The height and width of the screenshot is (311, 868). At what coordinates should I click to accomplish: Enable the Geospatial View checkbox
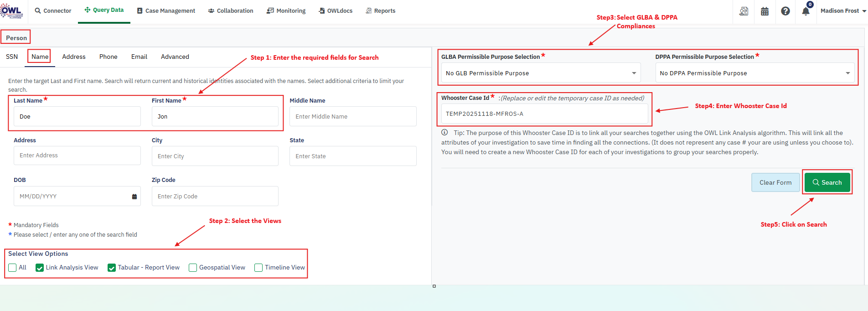click(193, 268)
